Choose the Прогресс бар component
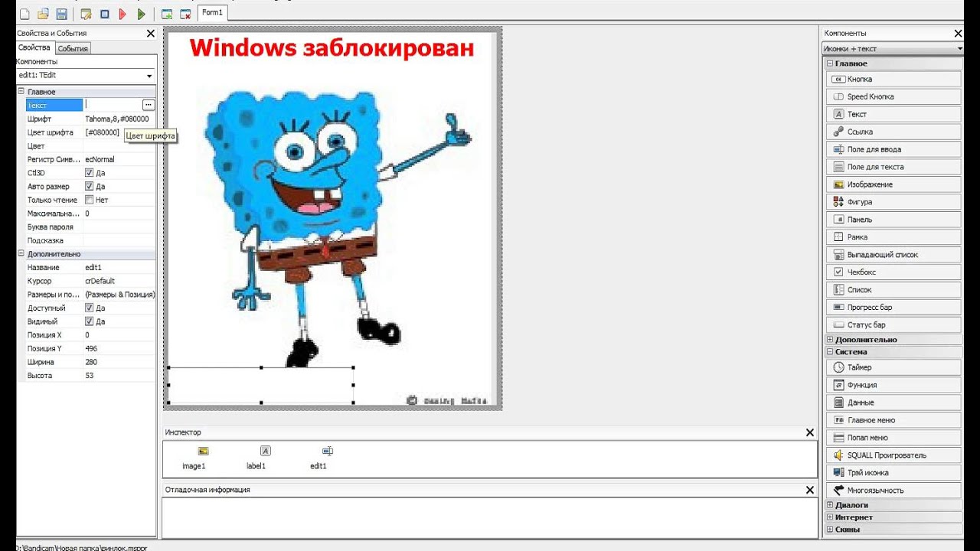This screenshot has width=980, height=551. click(x=893, y=308)
